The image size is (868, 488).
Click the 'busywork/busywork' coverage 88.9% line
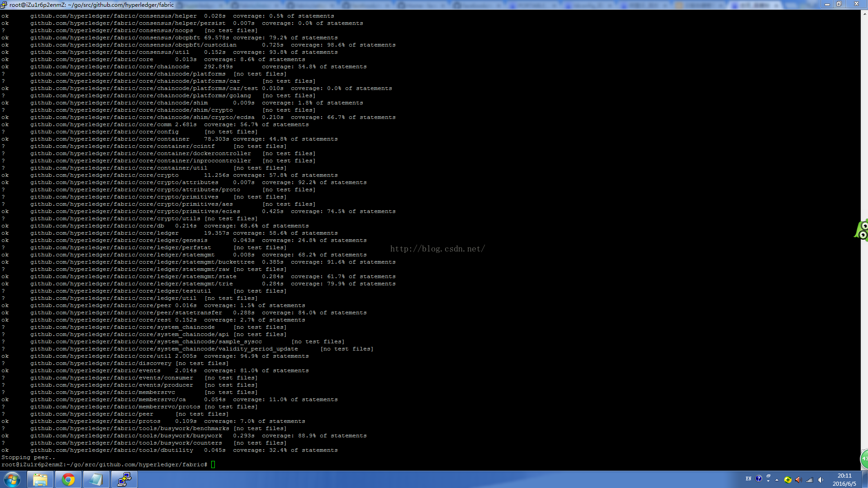184,436
